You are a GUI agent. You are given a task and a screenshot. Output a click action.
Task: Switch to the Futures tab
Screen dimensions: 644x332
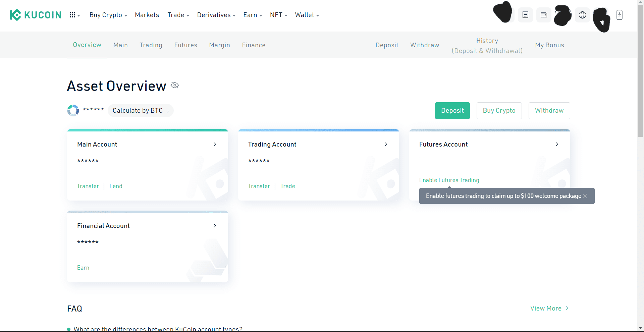point(186,45)
